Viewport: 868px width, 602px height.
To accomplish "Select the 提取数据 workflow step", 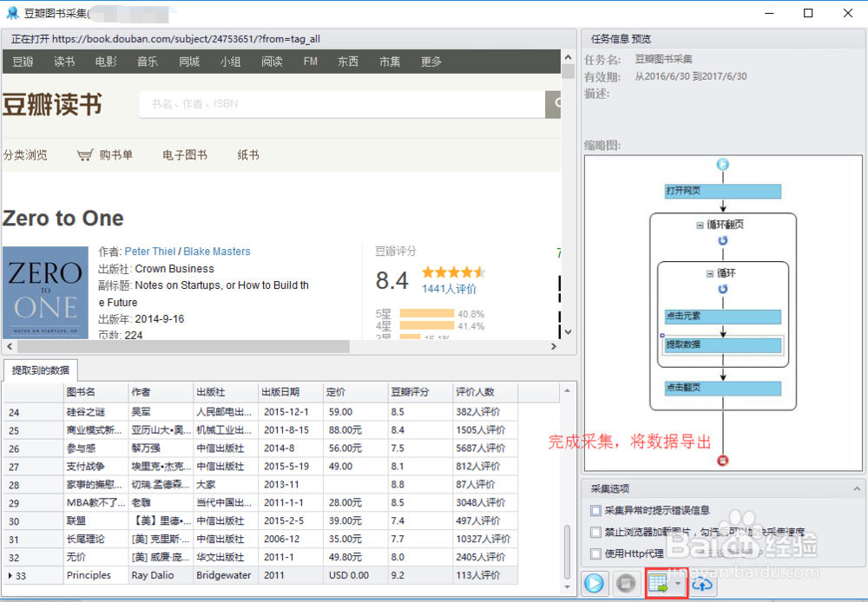I will (722, 344).
